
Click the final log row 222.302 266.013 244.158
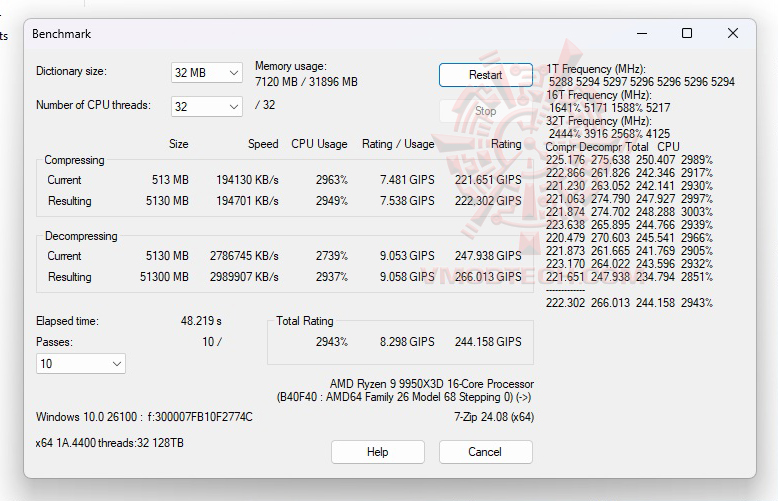coord(629,303)
